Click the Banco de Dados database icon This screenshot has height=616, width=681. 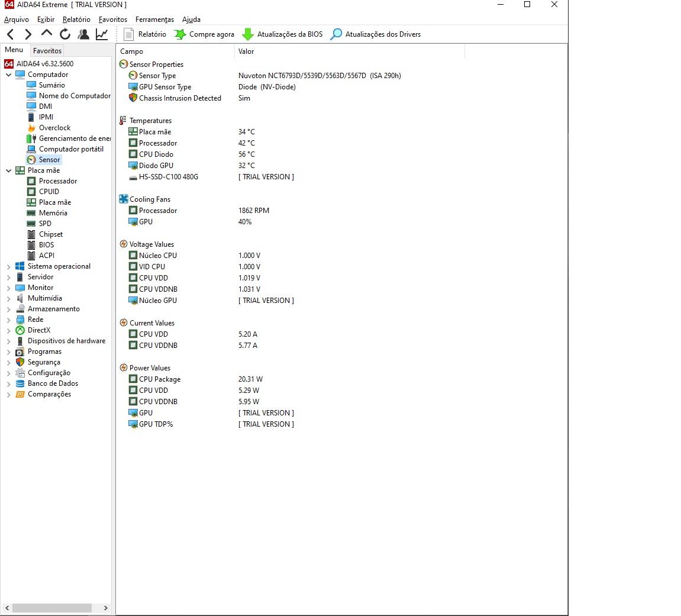[x=20, y=383]
